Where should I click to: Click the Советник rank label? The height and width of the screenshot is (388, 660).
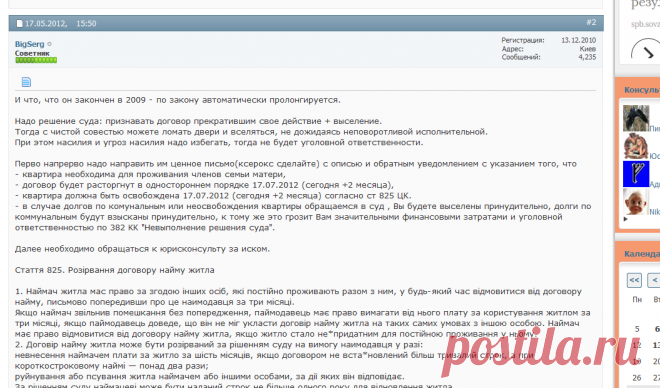point(32,53)
